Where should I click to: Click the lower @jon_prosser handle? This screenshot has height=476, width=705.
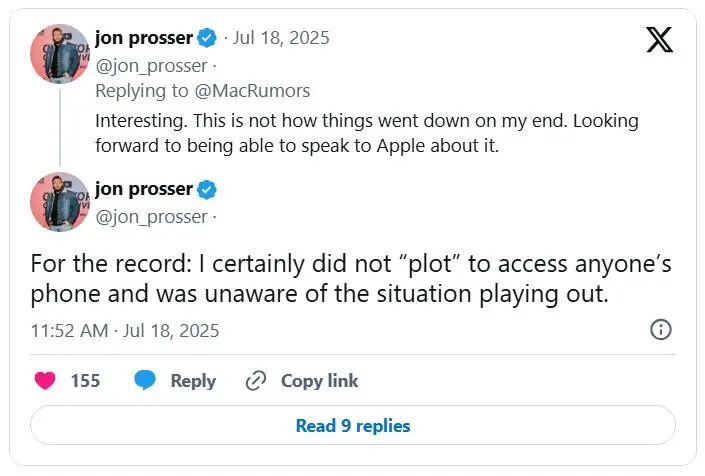coord(151,216)
